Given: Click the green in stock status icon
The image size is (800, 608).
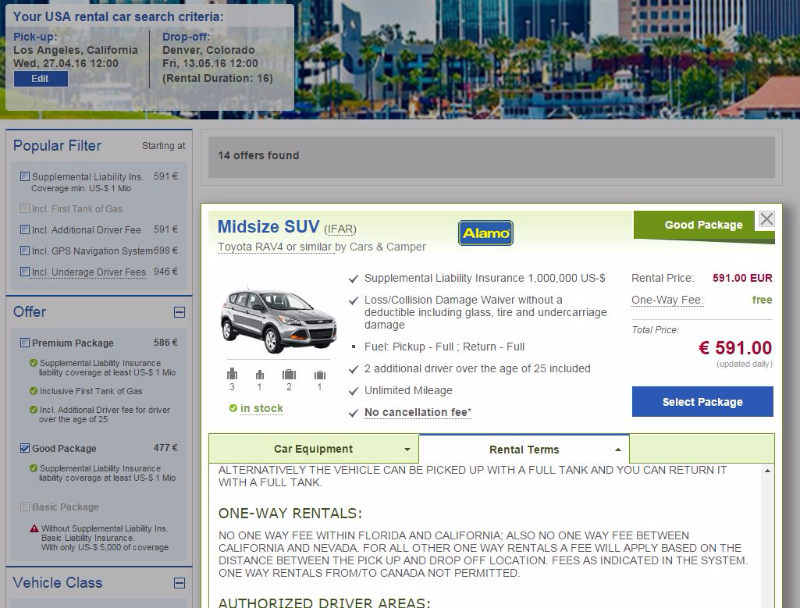Looking at the screenshot, I should tap(233, 408).
